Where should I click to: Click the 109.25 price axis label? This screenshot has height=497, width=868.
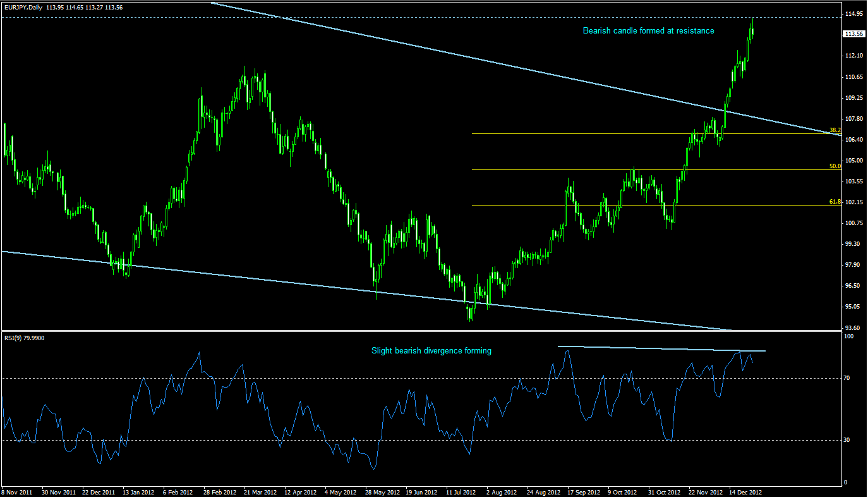click(x=854, y=98)
